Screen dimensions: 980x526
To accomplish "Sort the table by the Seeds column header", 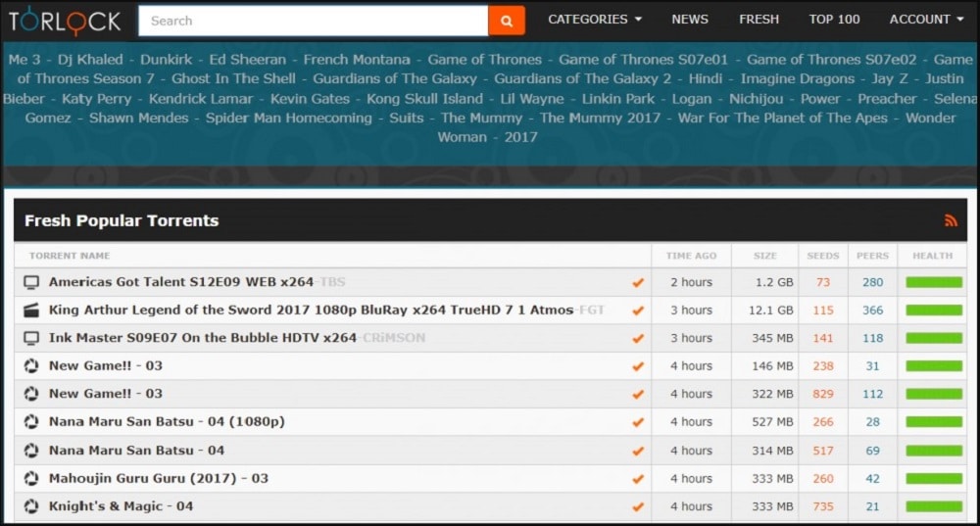I will 822,256.
